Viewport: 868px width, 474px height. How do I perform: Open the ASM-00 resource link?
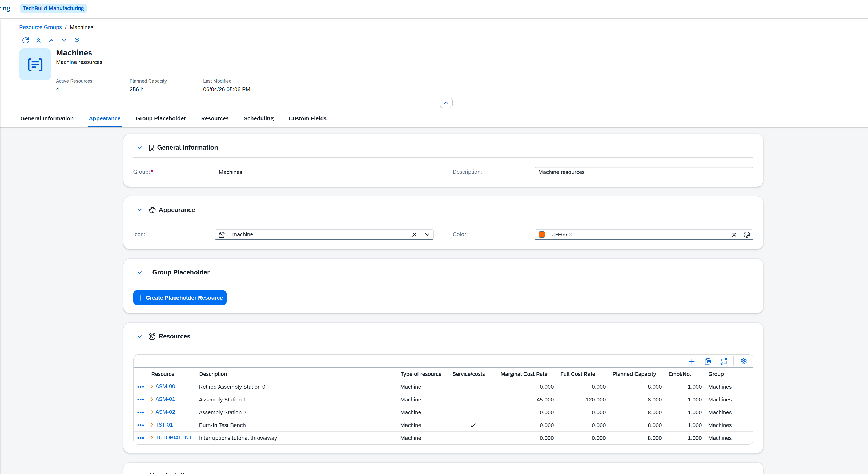(165, 386)
